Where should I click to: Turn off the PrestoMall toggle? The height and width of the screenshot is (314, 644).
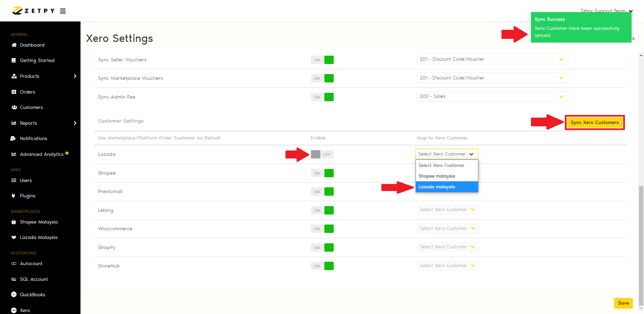[322, 192]
